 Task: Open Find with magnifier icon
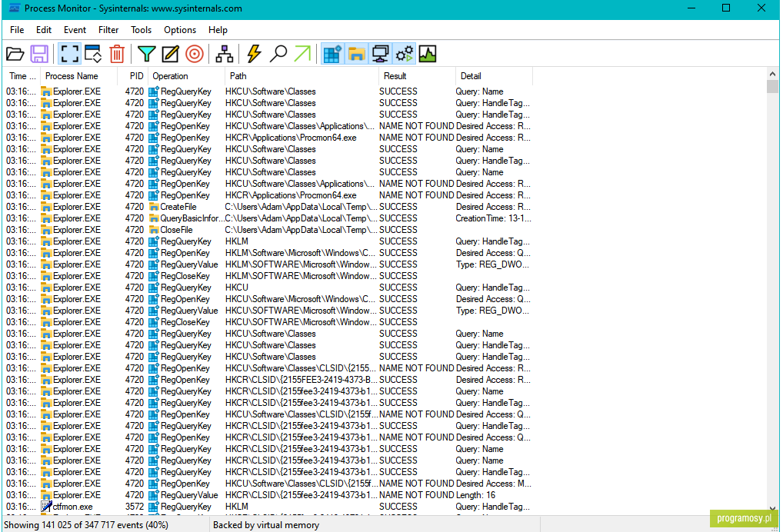[278, 54]
